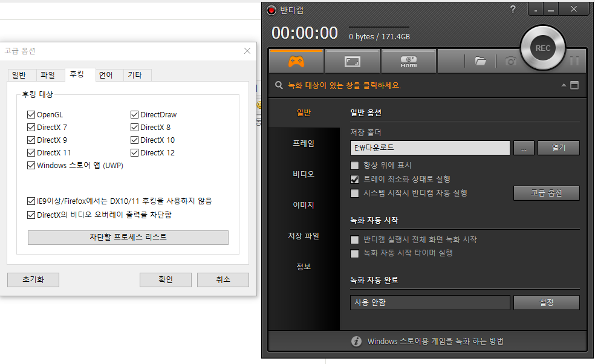Click the 열기 button next to save folder
Viewport: 595px width, 364px height.
click(x=559, y=148)
